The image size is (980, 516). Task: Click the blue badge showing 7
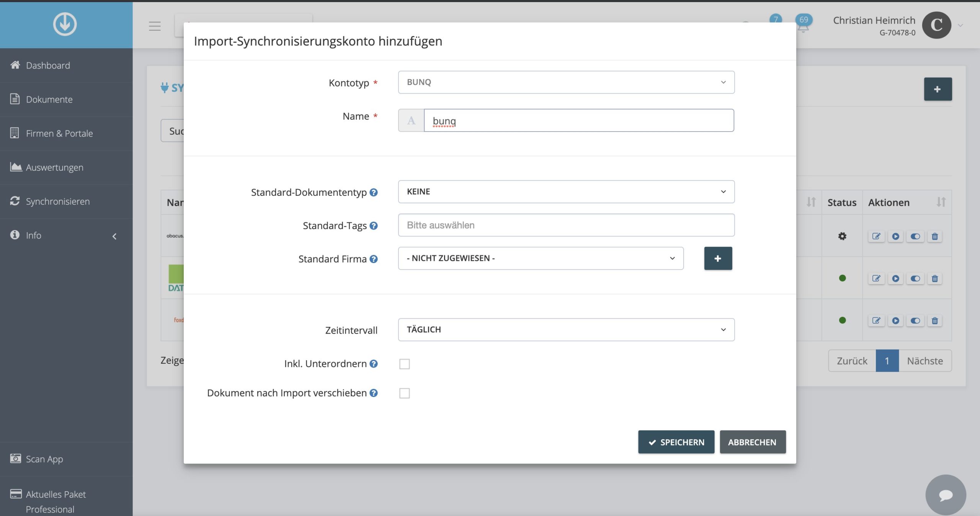[776, 19]
